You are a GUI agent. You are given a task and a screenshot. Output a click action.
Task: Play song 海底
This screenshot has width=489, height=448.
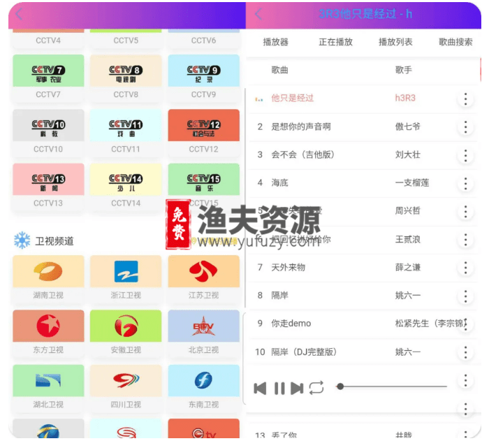click(279, 183)
